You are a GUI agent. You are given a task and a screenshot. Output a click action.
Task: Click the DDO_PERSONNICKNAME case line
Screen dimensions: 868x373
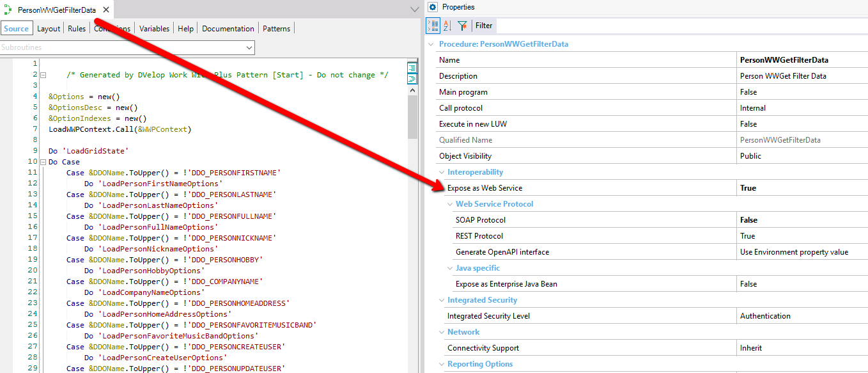(171, 238)
